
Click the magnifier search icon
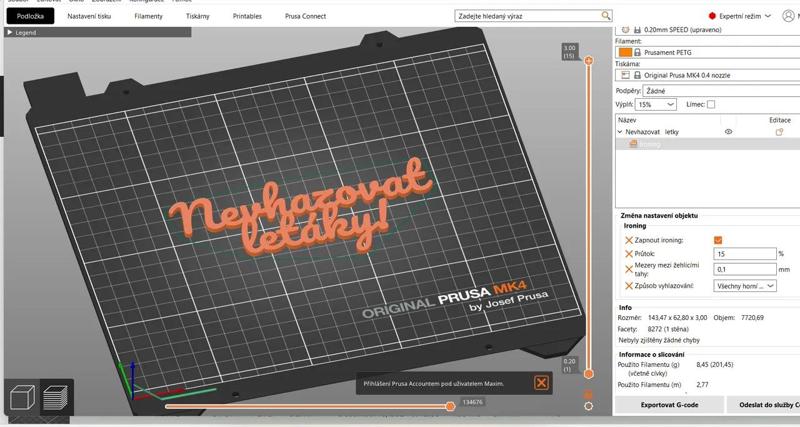point(606,16)
